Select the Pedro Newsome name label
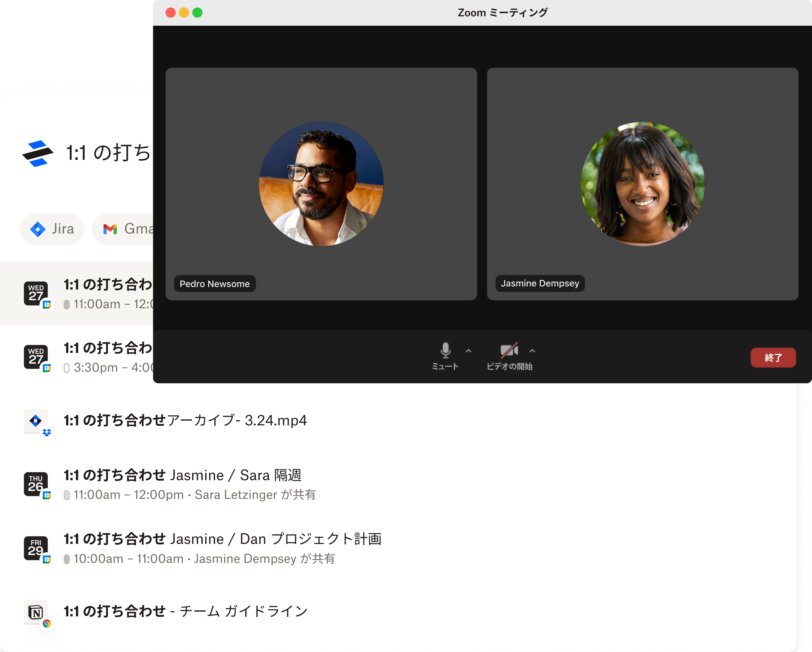 (215, 283)
